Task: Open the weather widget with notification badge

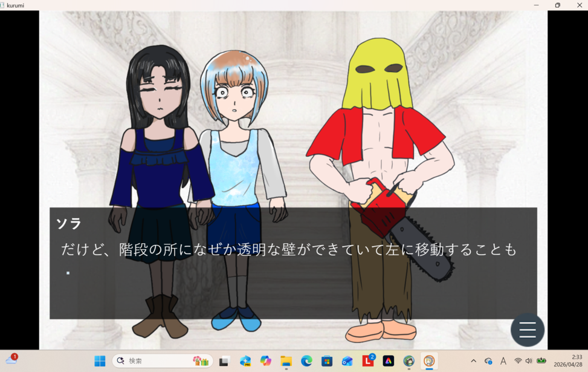Action: pyautogui.click(x=11, y=361)
